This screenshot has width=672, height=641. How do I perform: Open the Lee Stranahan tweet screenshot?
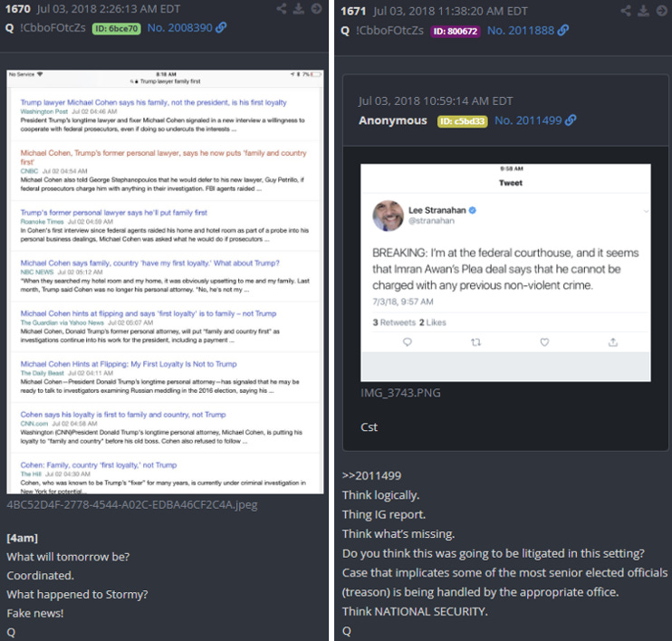coord(505,273)
